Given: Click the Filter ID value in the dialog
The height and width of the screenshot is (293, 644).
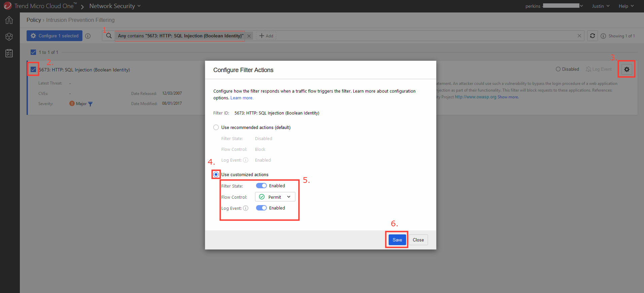Looking at the screenshot, I should 277,113.
